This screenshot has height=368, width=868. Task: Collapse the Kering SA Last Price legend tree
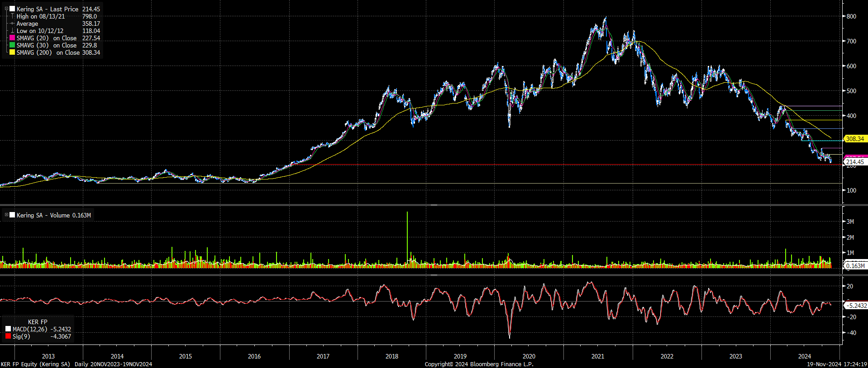coord(6,9)
